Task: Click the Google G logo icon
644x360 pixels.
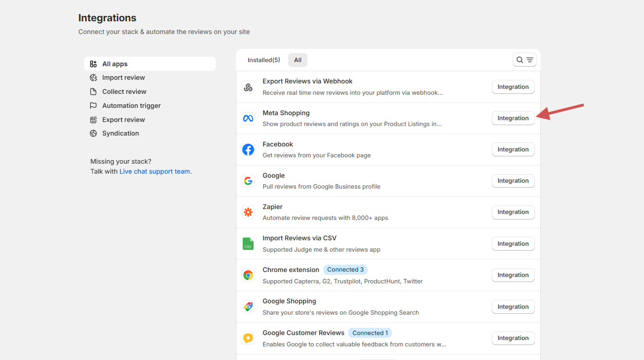Action: pos(248,181)
